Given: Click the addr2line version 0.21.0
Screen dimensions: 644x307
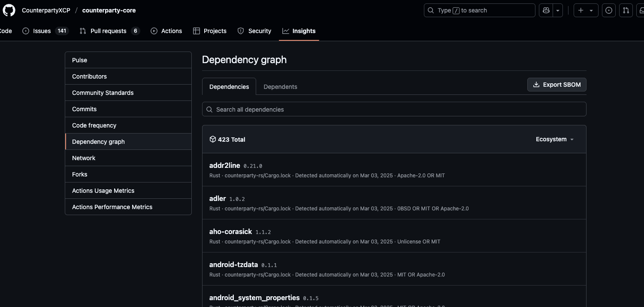Looking at the screenshot, I should coord(253,166).
